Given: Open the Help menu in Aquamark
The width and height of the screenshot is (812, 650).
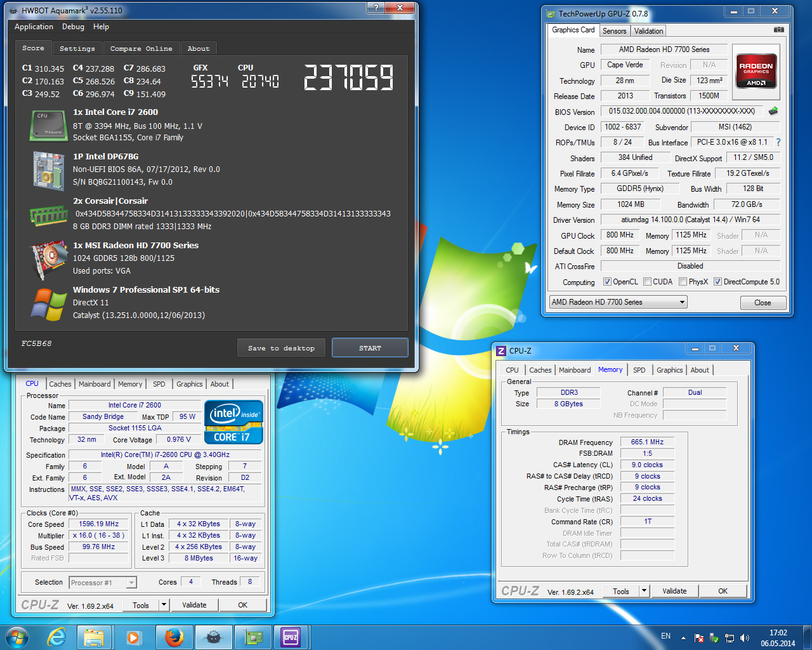Looking at the screenshot, I should click(101, 27).
